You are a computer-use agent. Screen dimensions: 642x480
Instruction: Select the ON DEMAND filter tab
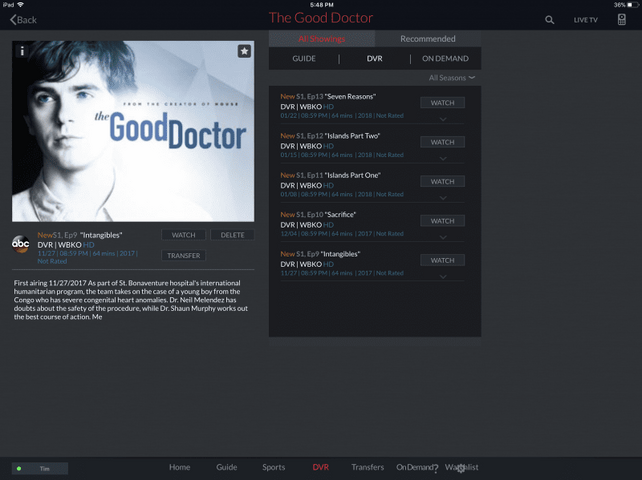coord(445,59)
